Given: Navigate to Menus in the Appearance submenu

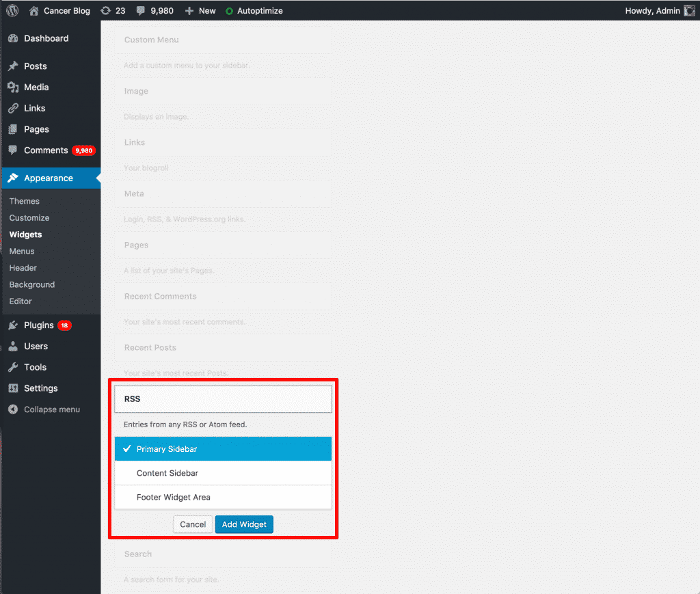Looking at the screenshot, I should pyautogui.click(x=21, y=251).
